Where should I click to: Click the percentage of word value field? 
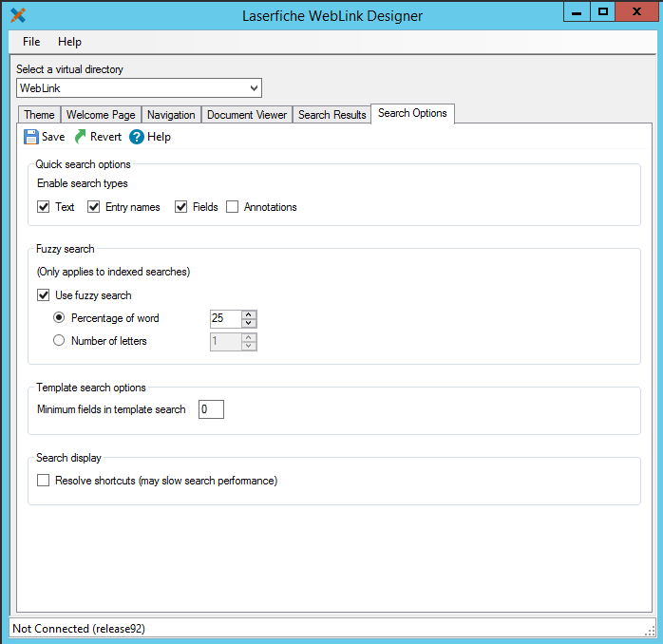click(x=226, y=318)
